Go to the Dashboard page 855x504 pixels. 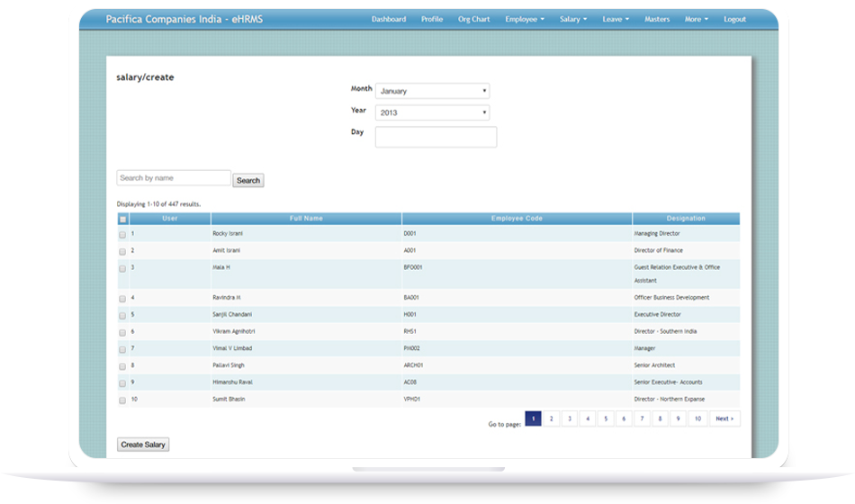tap(389, 19)
